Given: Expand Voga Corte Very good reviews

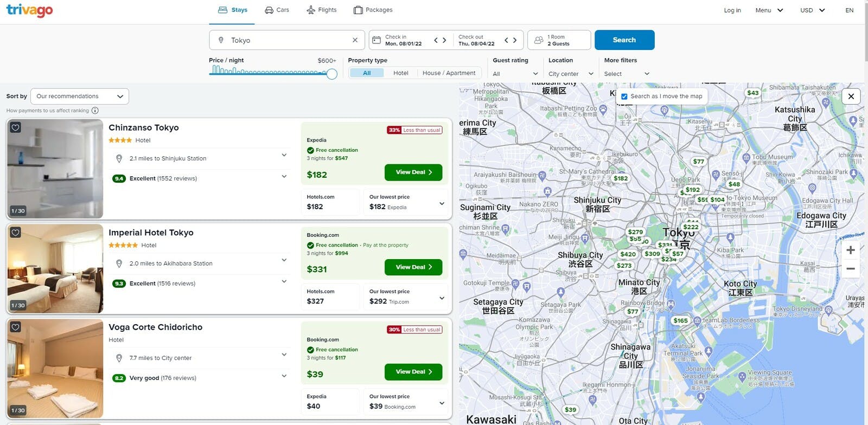Looking at the screenshot, I should (x=284, y=376).
